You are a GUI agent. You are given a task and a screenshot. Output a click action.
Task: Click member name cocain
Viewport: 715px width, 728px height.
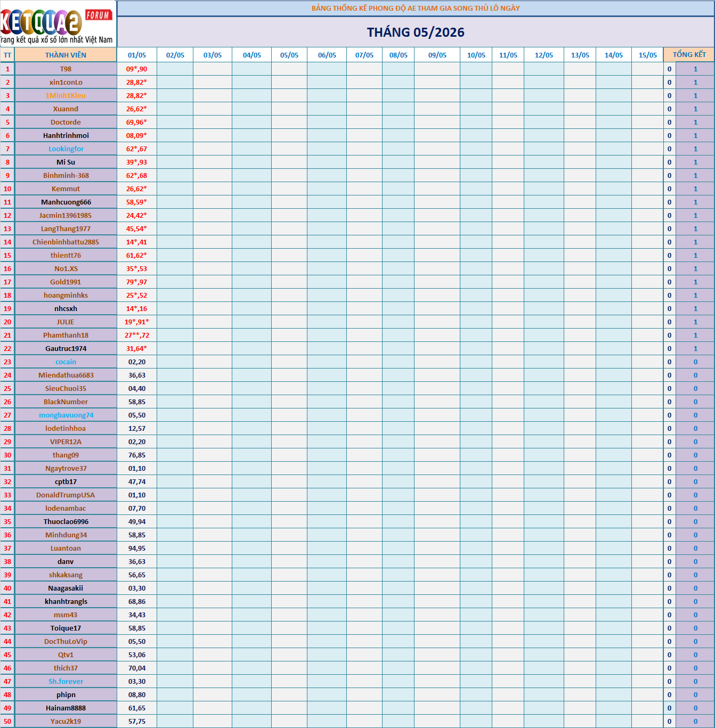click(x=66, y=362)
